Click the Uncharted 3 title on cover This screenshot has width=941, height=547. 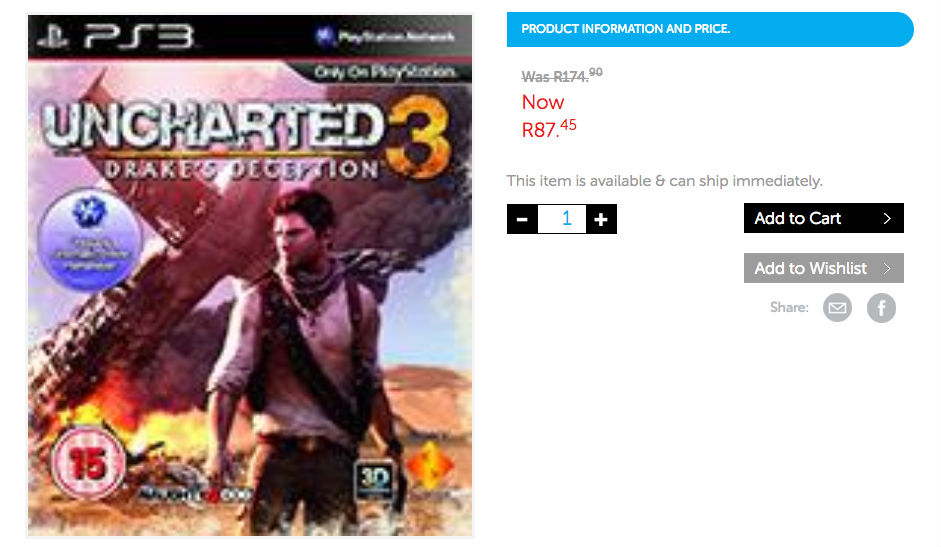(x=246, y=136)
